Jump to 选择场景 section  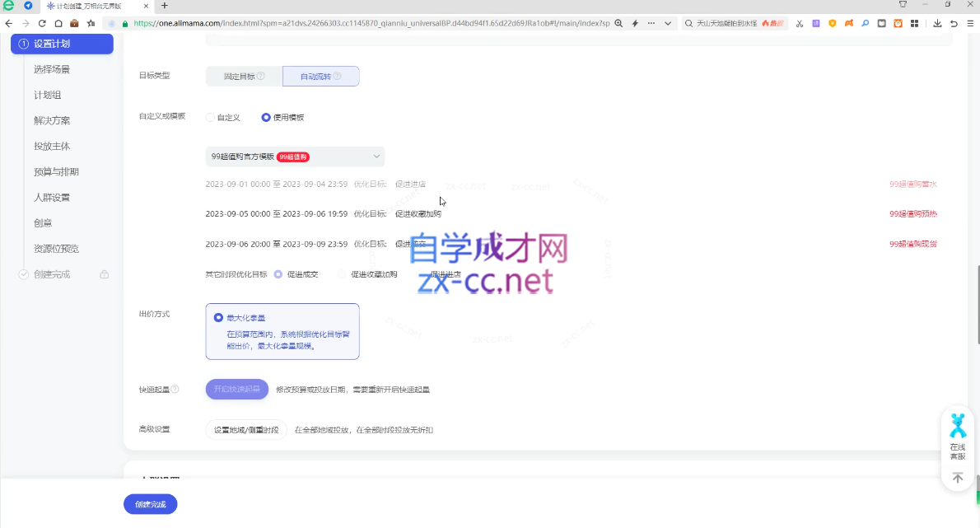coord(52,69)
